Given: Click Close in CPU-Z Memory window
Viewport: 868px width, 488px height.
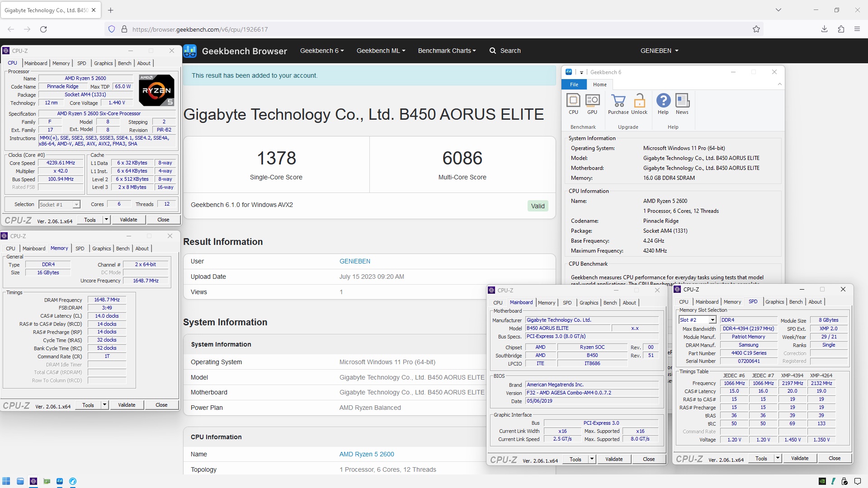Looking at the screenshot, I should click(x=161, y=405).
